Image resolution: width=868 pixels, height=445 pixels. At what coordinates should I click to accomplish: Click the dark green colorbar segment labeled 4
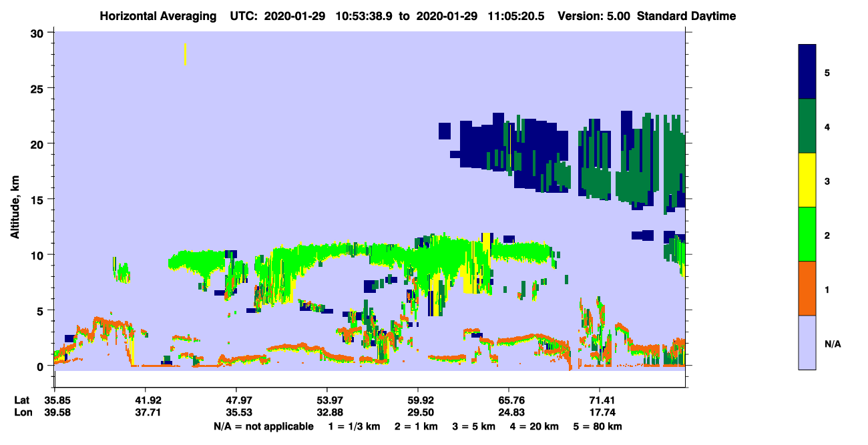[807, 126]
